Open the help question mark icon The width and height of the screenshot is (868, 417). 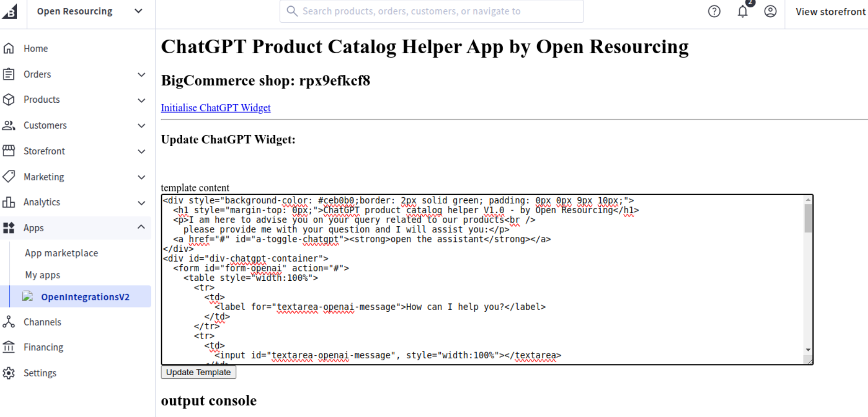(714, 11)
